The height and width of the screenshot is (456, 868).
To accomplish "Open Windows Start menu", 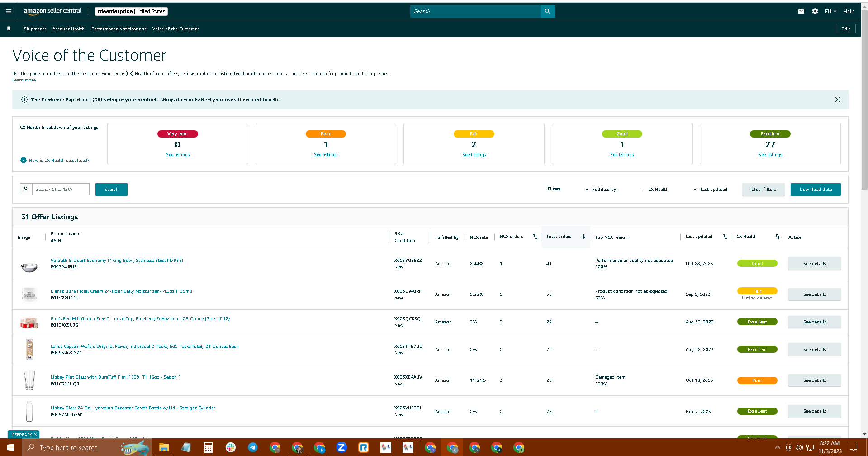I will [11, 447].
